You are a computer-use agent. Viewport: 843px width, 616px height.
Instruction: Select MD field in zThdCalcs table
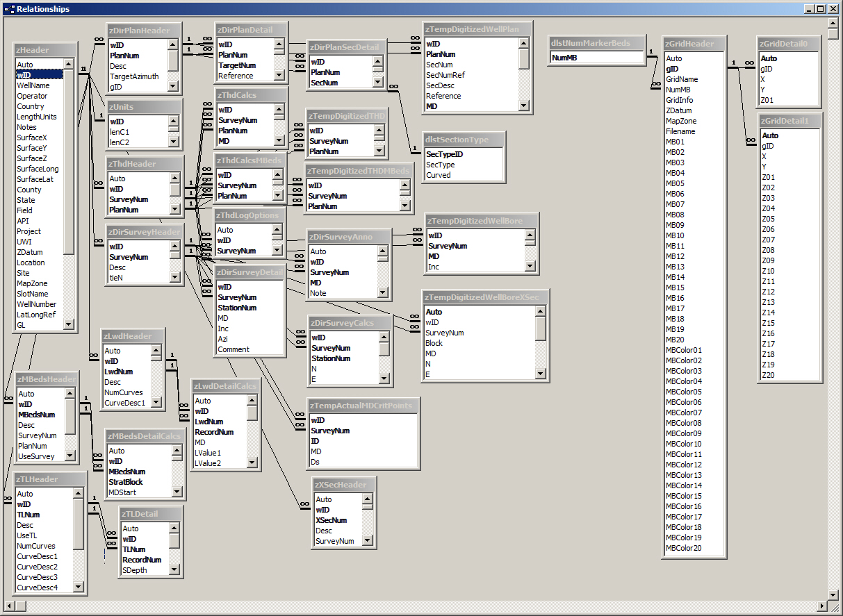(244, 141)
